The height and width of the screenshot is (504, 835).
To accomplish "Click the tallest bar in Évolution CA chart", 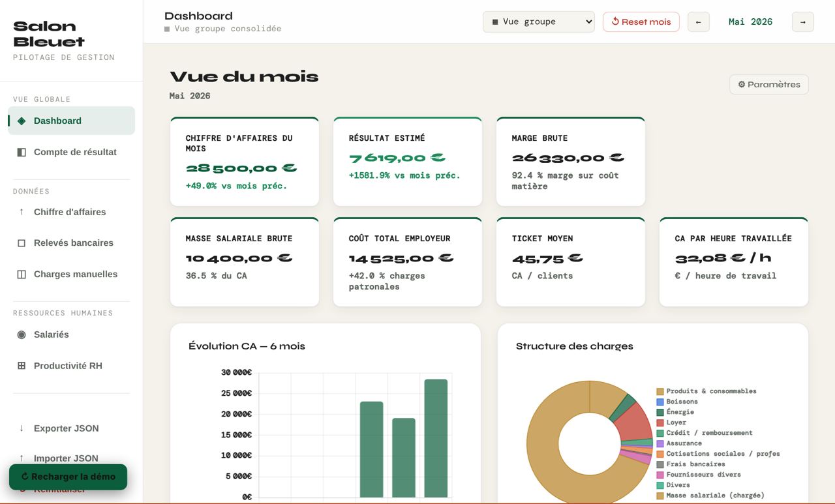I will click(x=436, y=438).
